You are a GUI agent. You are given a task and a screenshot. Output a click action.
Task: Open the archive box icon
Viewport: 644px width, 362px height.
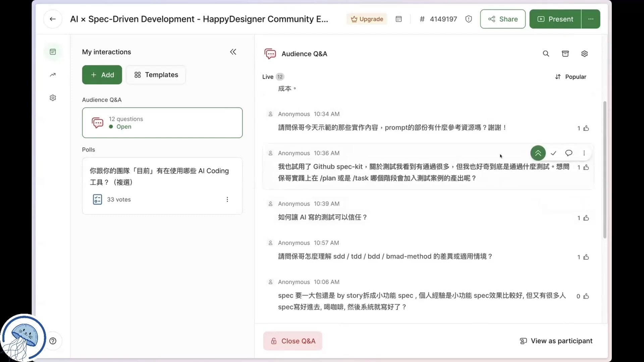pyautogui.click(x=565, y=54)
